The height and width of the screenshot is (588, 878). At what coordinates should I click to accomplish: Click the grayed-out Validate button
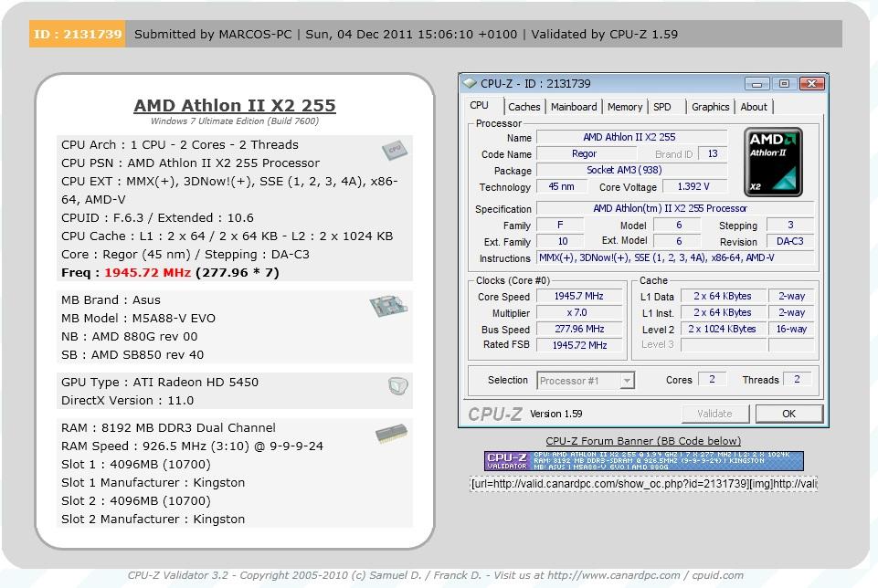click(714, 414)
